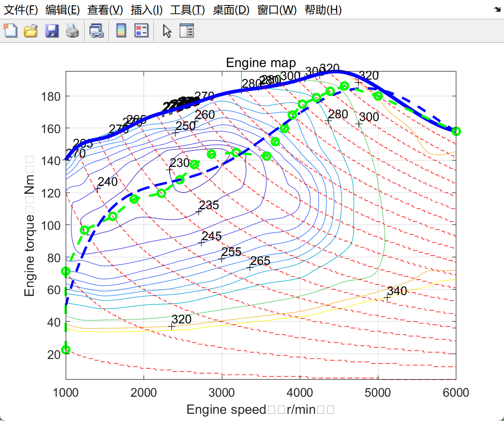Open the 文件(F) menu

coord(21,10)
